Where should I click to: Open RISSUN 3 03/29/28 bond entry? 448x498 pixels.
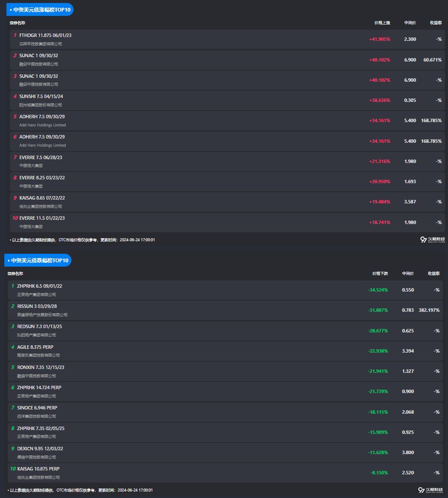[x=225, y=310]
